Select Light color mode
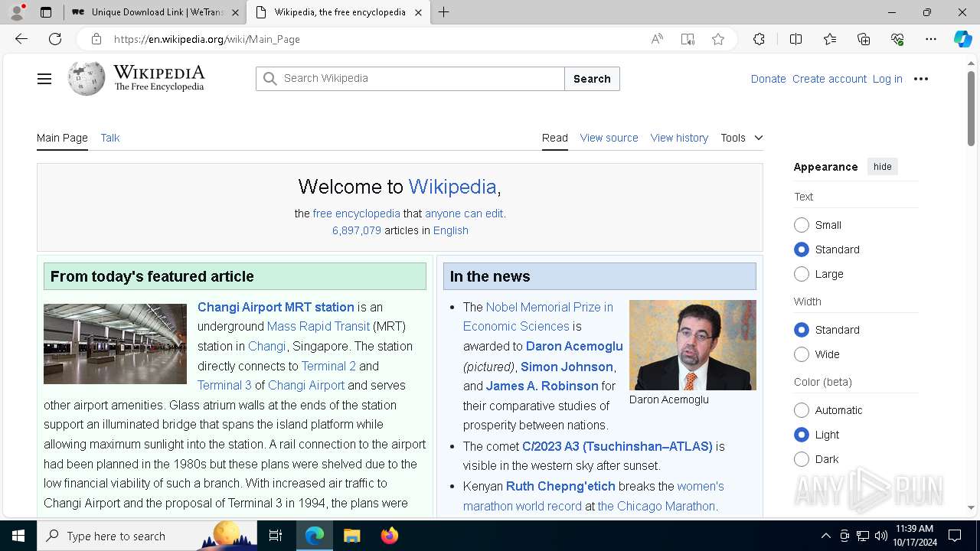Viewport: 980px width, 551px height. pyautogui.click(x=802, y=435)
